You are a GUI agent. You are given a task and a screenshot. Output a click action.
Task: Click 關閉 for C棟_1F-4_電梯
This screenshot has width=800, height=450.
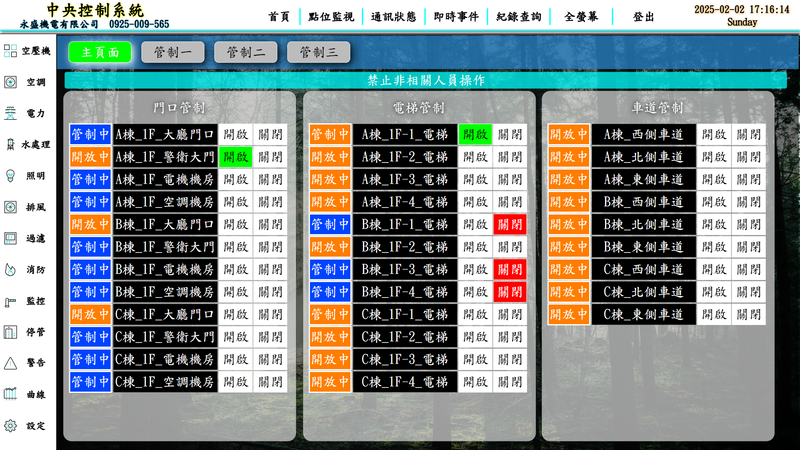510,382
